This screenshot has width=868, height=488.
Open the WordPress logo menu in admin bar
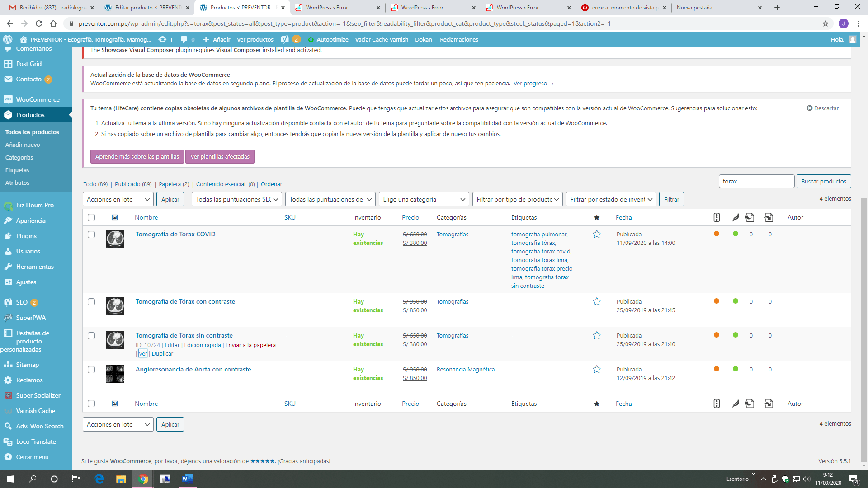tap(8, 39)
